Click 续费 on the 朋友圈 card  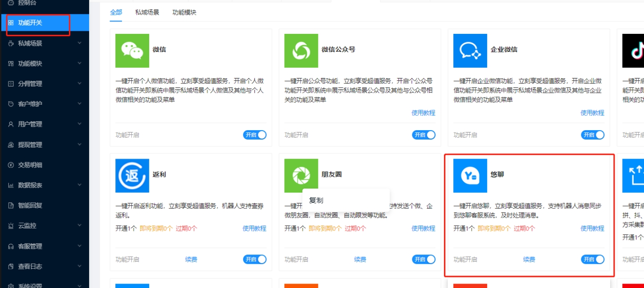[360, 259]
